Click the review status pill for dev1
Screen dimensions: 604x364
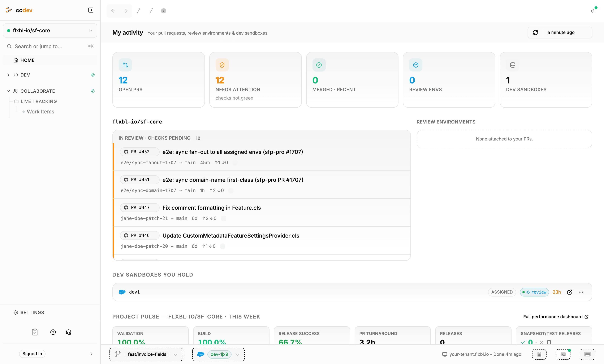(534, 292)
